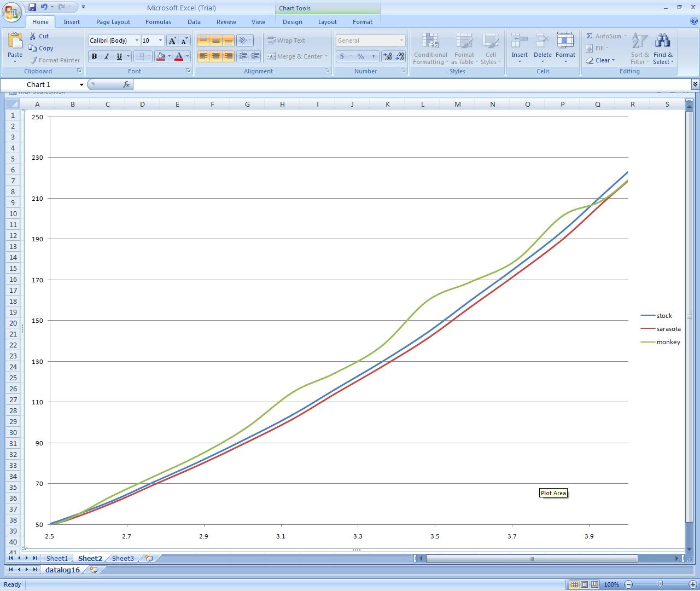Image resolution: width=700 pixels, height=591 pixels.
Task: Click the Insert Worksheet tab icon
Action: coord(149,558)
